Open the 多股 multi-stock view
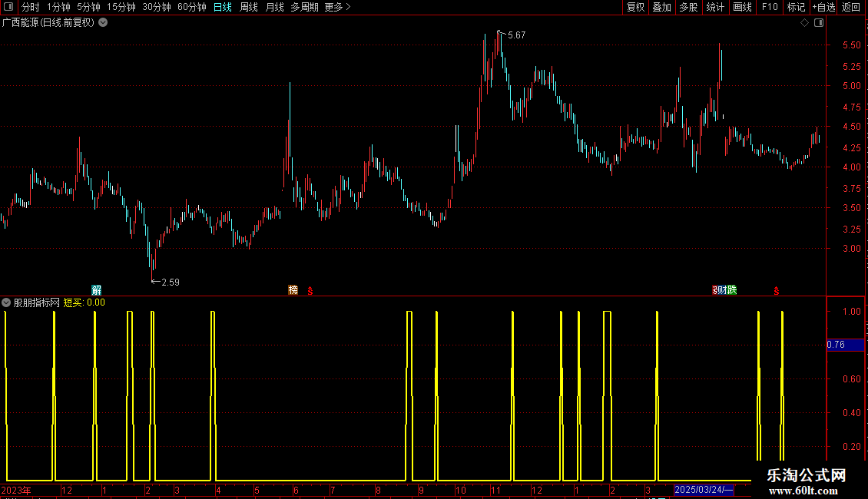868x499 pixels. 689,7
